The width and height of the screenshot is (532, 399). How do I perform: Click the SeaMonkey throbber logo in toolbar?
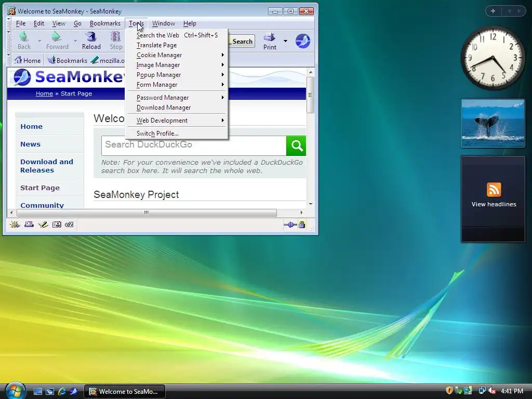[x=303, y=41]
